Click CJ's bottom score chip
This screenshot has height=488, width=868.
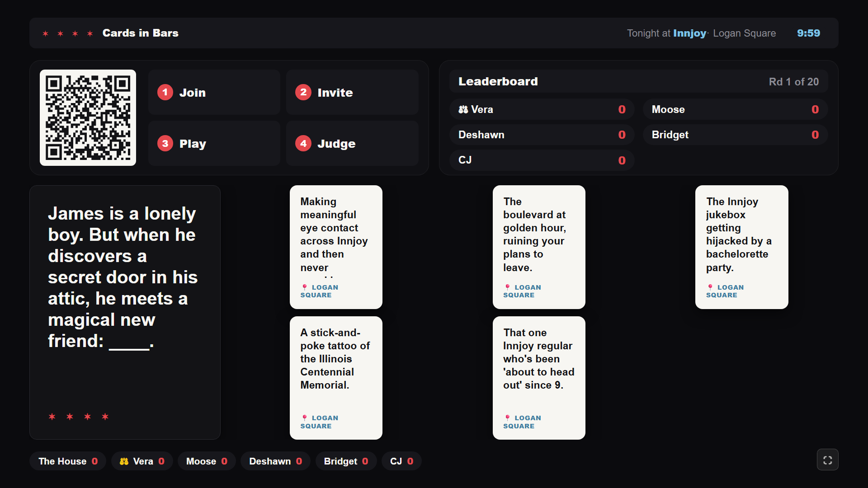(401, 461)
